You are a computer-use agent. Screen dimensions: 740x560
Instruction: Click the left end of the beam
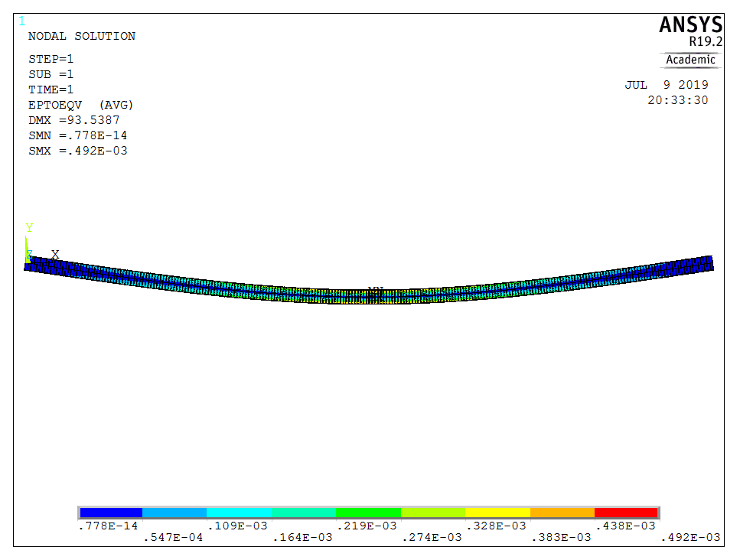tap(31, 265)
